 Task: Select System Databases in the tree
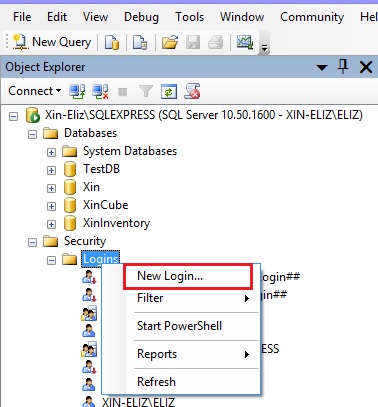[x=130, y=151]
